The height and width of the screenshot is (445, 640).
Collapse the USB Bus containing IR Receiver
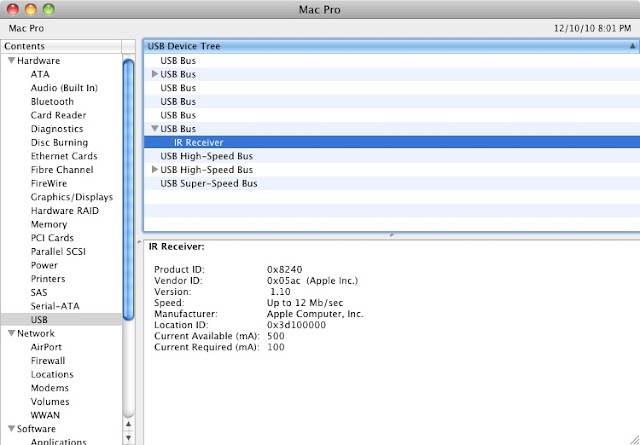(x=154, y=129)
